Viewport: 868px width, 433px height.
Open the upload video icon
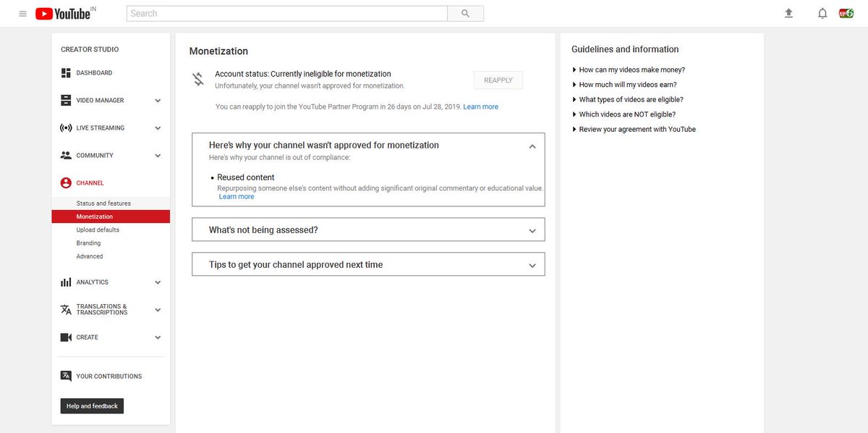(788, 13)
